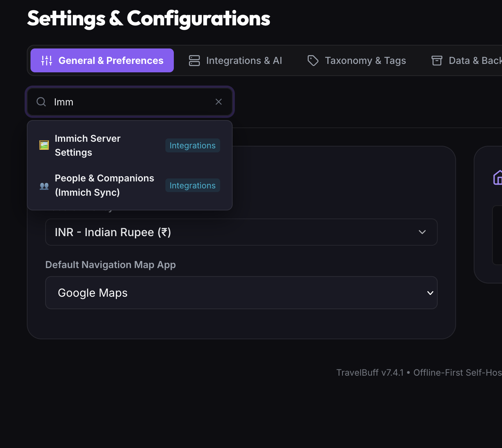Click the purple home icon on right card
502x448 pixels.
498,178
